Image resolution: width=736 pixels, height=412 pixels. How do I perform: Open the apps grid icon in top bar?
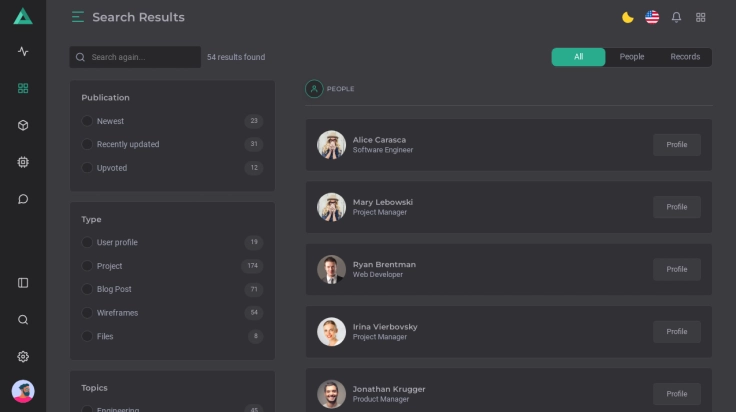click(x=700, y=17)
